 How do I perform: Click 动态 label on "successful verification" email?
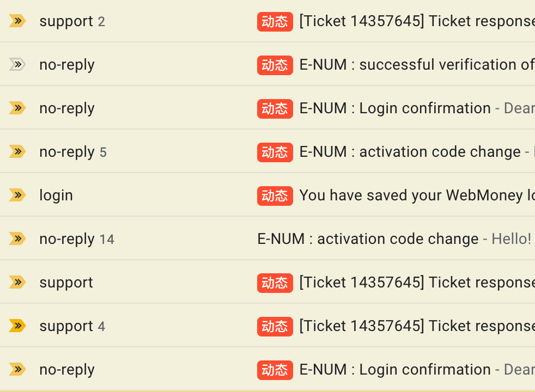(275, 65)
